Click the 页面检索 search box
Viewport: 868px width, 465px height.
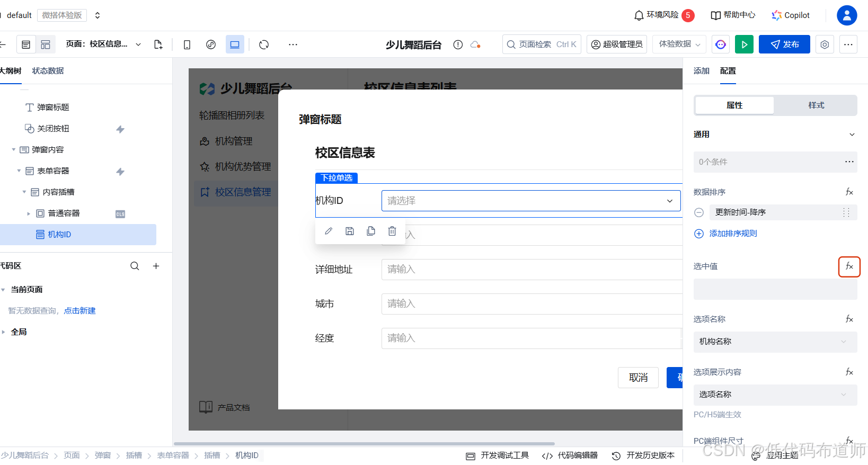tap(542, 44)
